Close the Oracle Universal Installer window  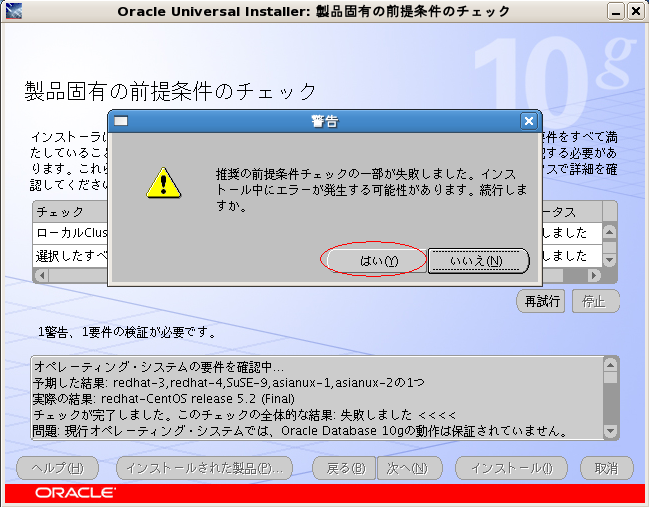point(635,11)
